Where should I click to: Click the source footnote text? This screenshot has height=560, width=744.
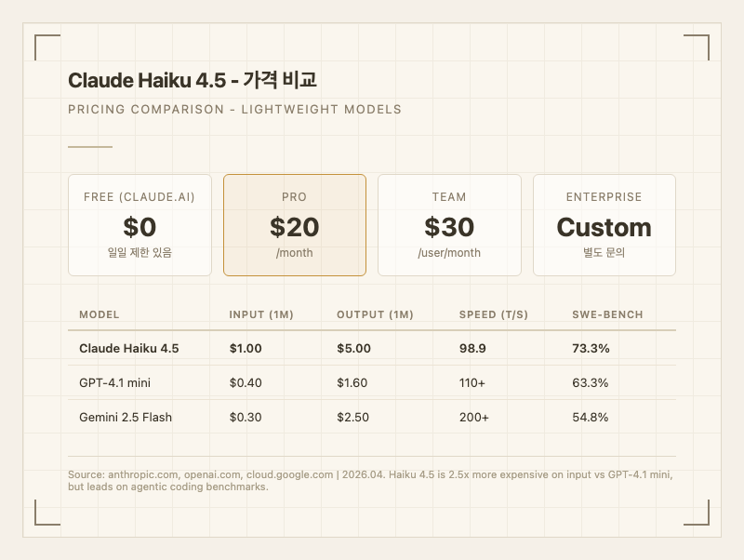click(x=370, y=480)
